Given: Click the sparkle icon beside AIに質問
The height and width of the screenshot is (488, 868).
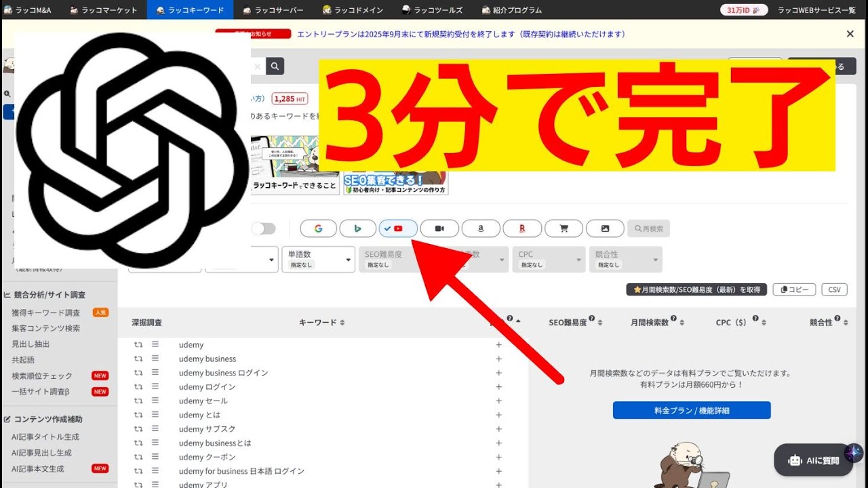Looking at the screenshot, I should click(854, 453).
